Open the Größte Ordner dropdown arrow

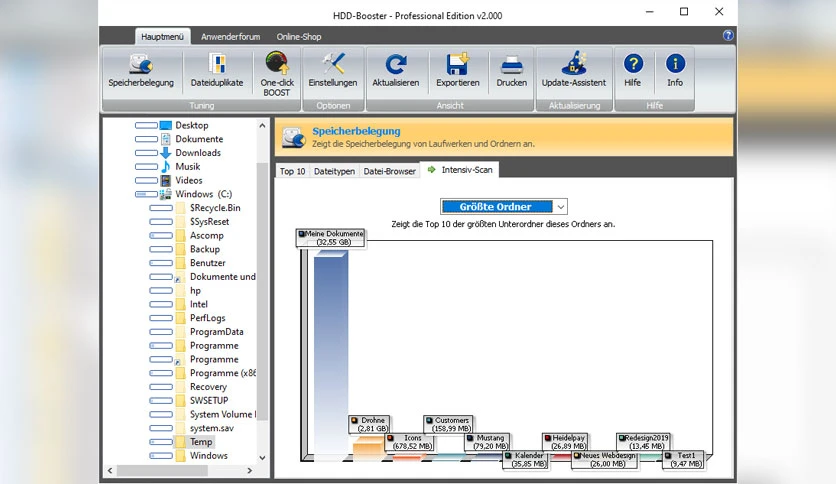click(x=560, y=207)
